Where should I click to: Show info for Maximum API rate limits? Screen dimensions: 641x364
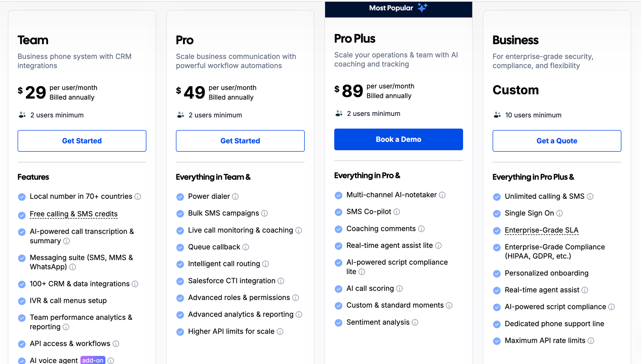(591, 341)
